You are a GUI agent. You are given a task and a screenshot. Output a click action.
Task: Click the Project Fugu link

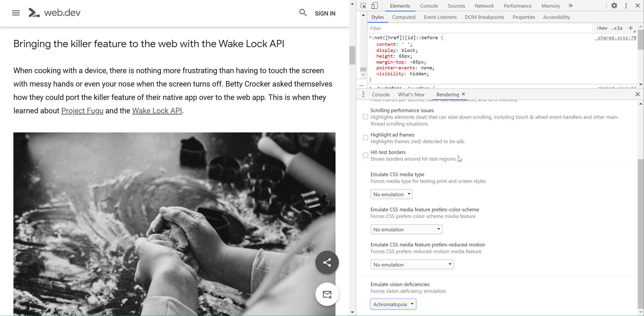coord(82,111)
